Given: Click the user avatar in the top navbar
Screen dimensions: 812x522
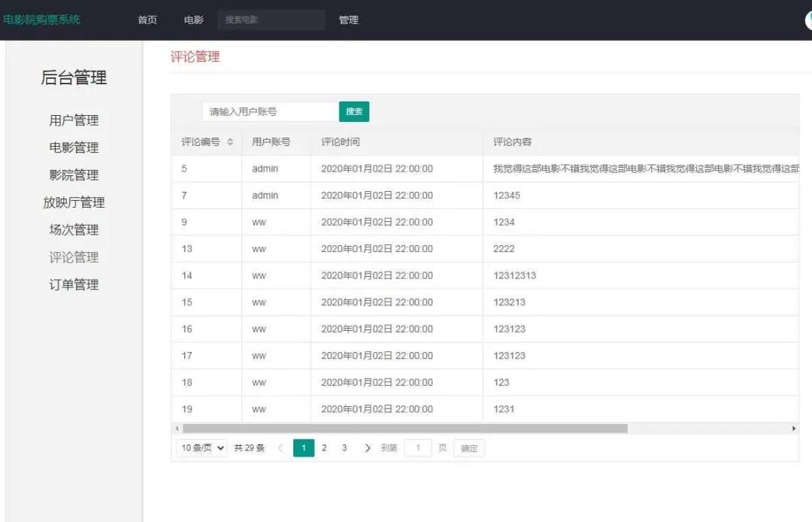Looking at the screenshot, I should pos(807,20).
